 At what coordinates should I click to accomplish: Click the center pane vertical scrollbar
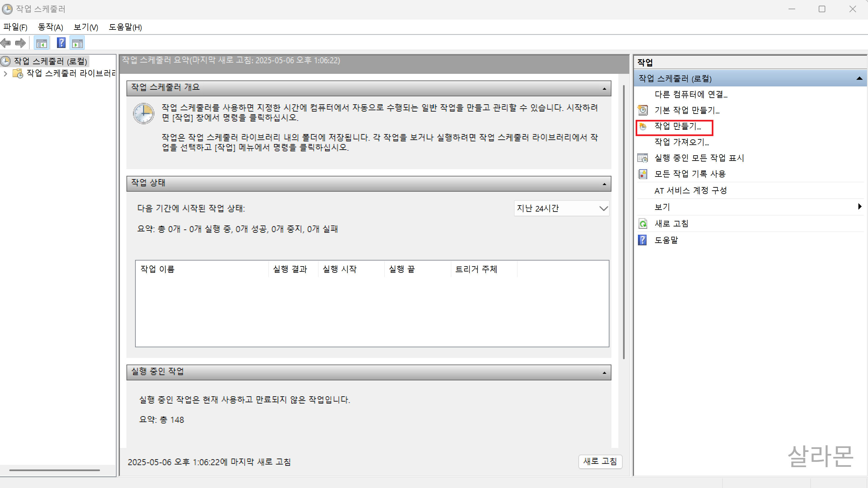coord(624,222)
